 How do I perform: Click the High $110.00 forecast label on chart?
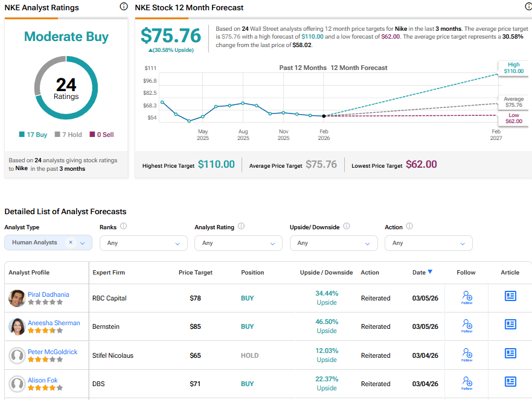click(x=513, y=68)
